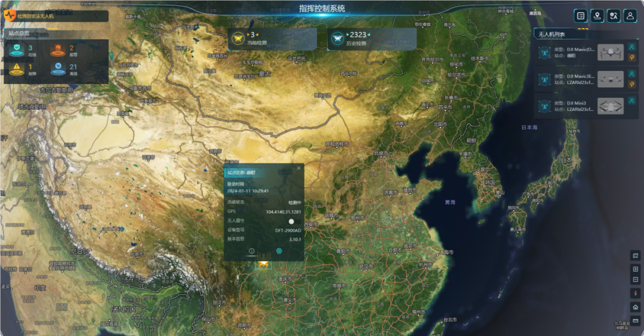This screenshot has width=644, height=336.
Task: Select the info tab in station popup
Action: pyautogui.click(x=252, y=251)
